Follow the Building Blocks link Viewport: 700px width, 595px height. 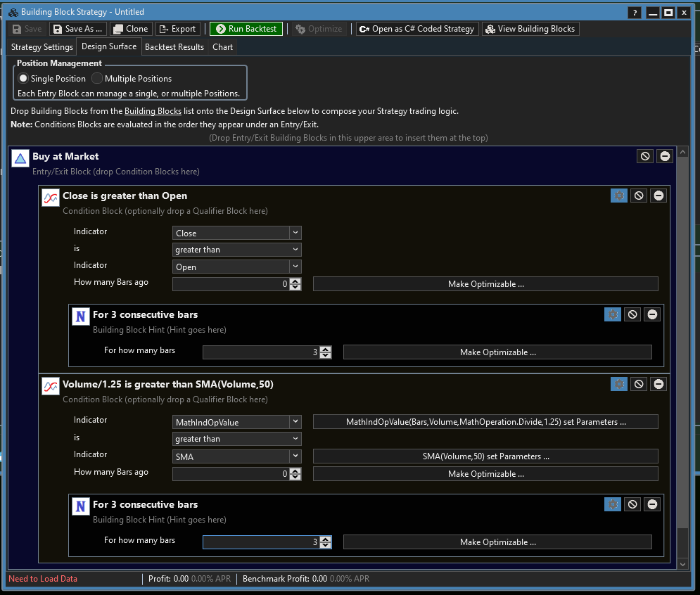coord(153,111)
